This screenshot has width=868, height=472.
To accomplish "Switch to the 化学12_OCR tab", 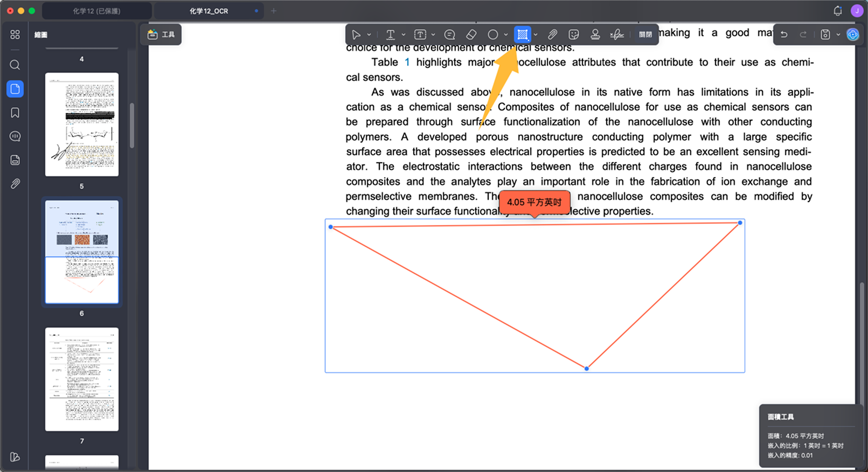I will [x=209, y=11].
